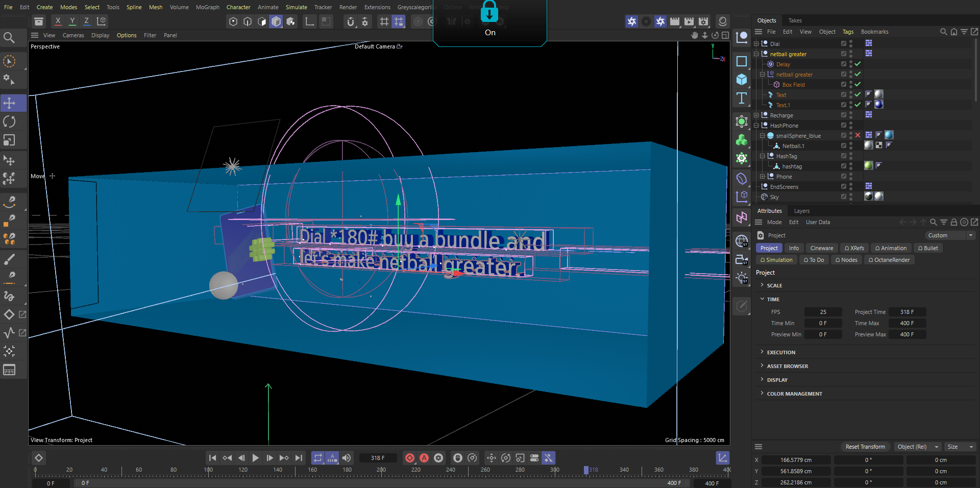Open the Object (Rel) dropdown
This screenshot has height=488, width=980.
917,447
